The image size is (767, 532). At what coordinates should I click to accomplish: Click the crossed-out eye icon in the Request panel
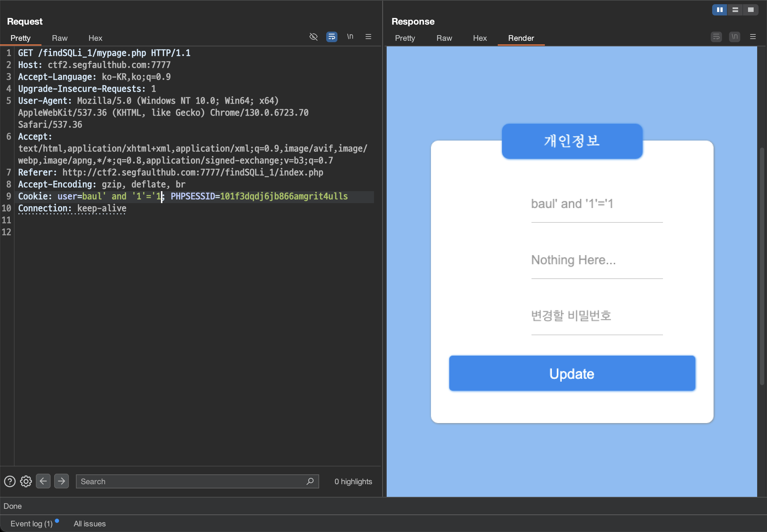click(313, 37)
